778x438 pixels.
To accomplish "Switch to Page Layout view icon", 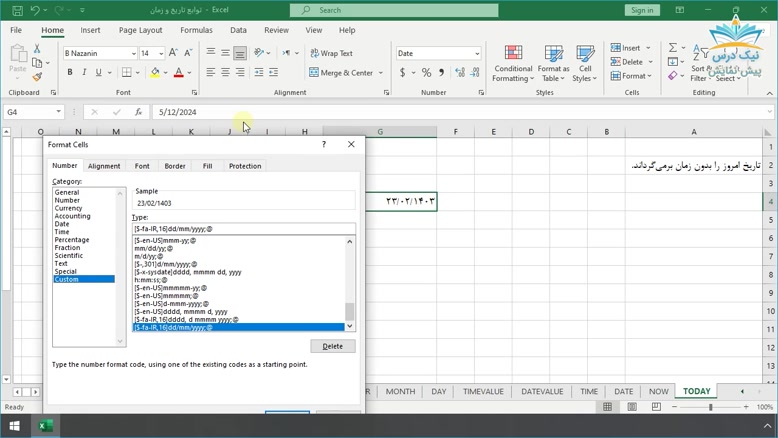I will (632, 407).
